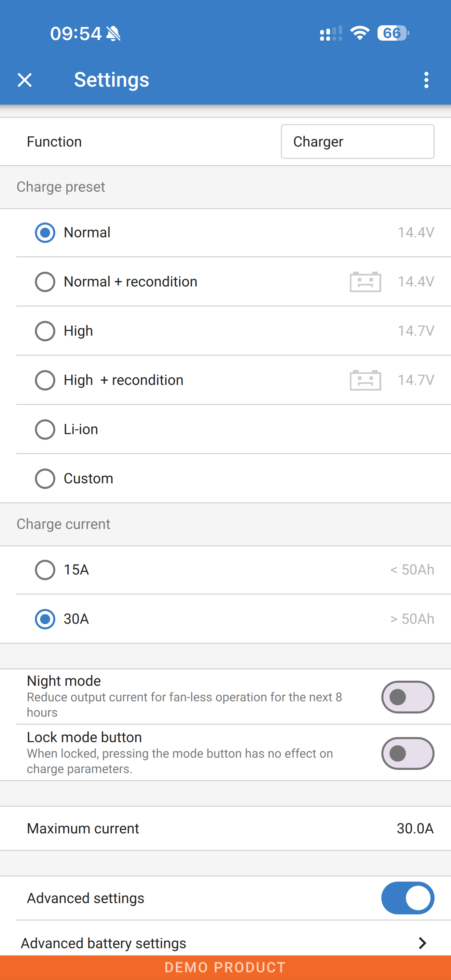
Task: Select the High charge preset
Action: (x=45, y=331)
